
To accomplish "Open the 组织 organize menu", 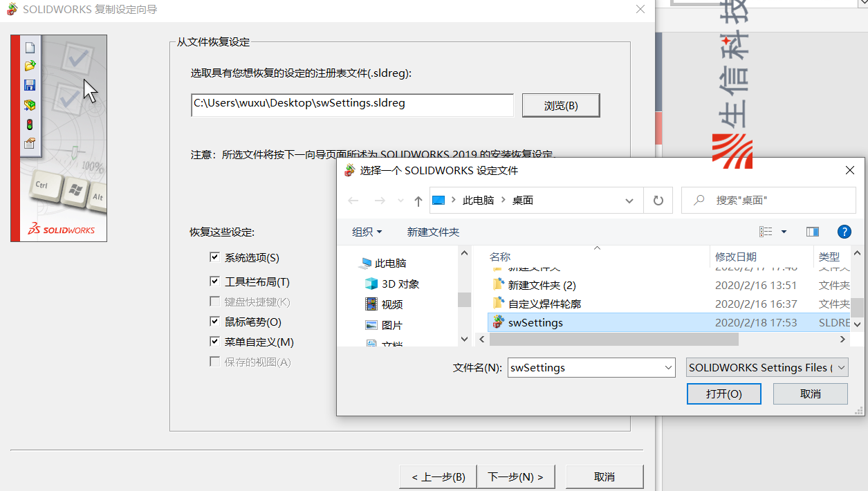I will [367, 232].
